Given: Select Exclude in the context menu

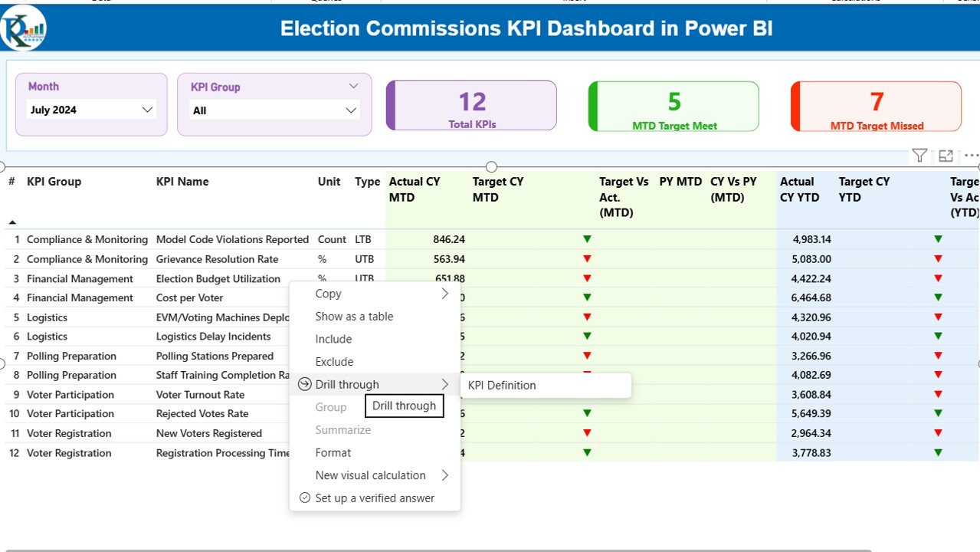Looking at the screenshot, I should (334, 362).
